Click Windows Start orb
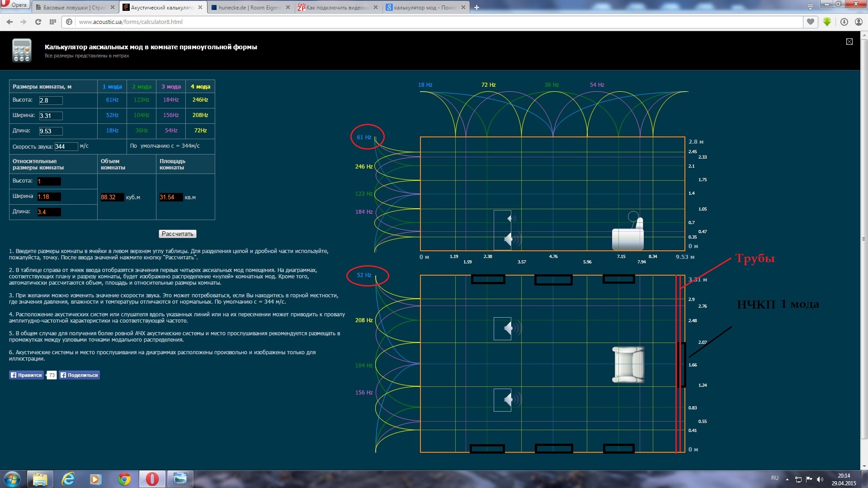868x488 pixels. 12,479
